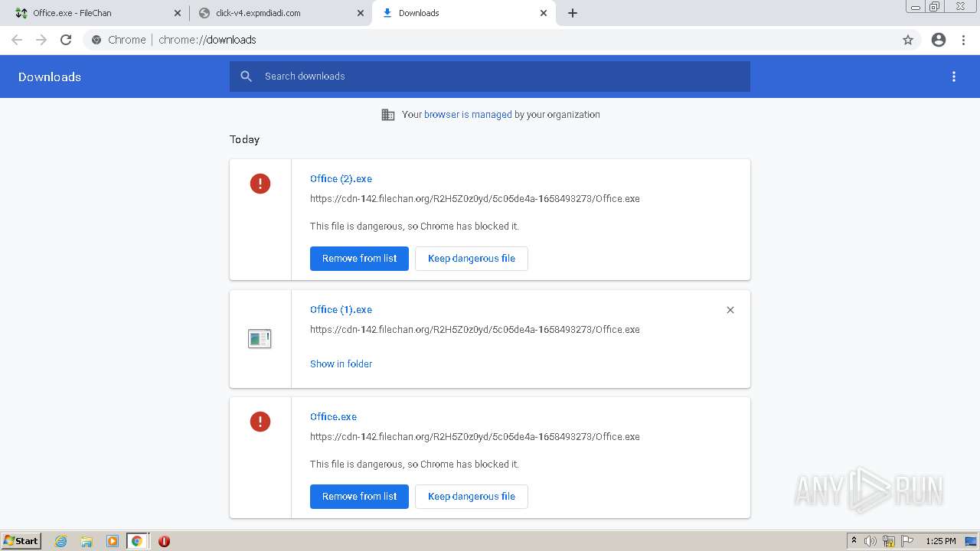Focus the Search downloads field
980x551 pixels.
[x=490, y=77]
